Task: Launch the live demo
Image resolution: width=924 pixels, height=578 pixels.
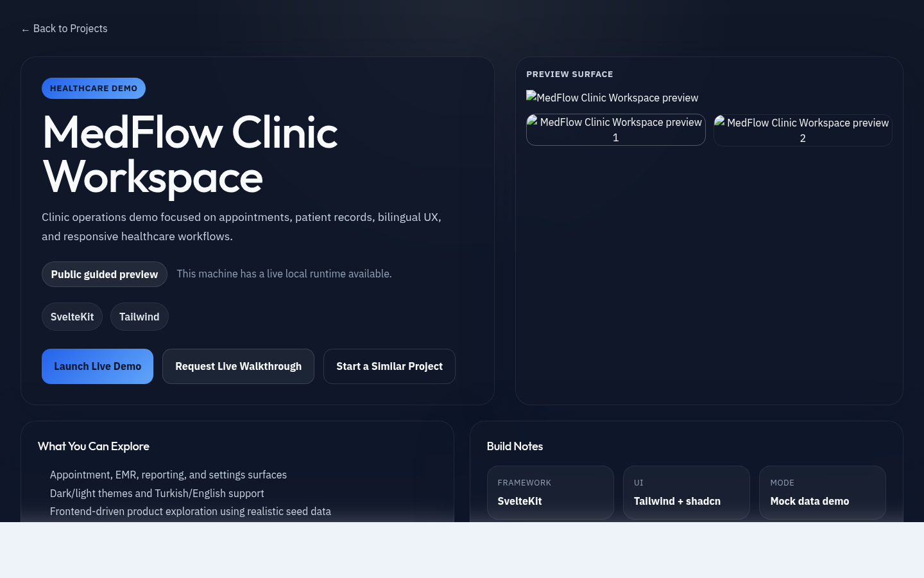Action: coord(98,366)
